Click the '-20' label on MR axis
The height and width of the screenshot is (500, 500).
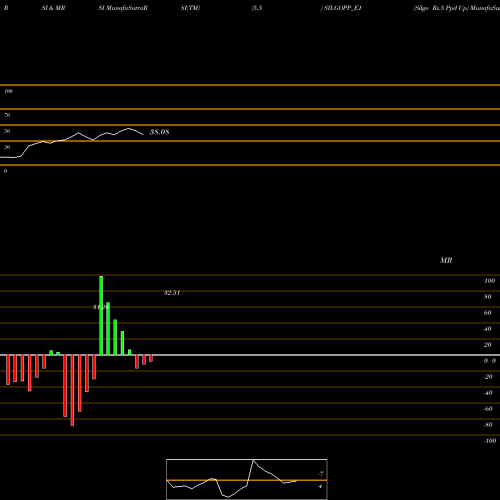point(488,377)
